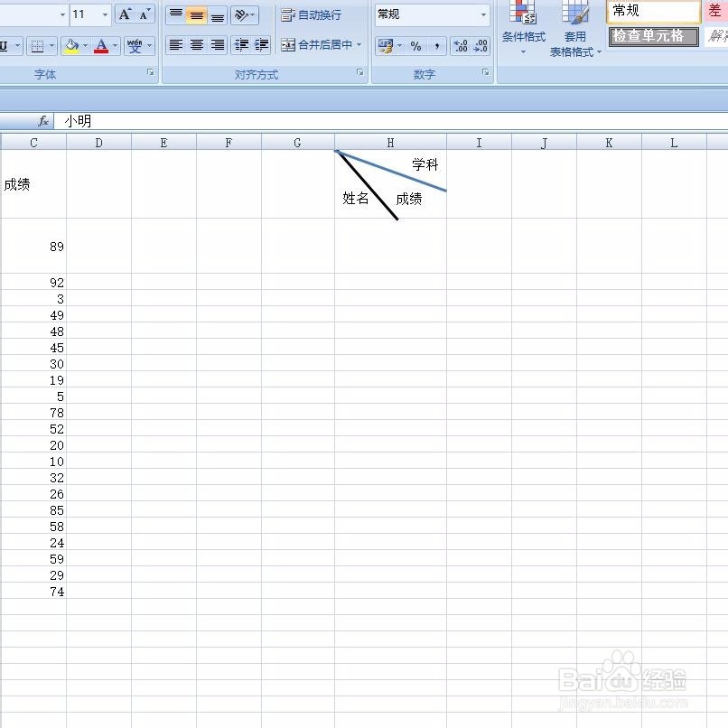
Task: Decrease the indent
Action: pyautogui.click(x=241, y=45)
